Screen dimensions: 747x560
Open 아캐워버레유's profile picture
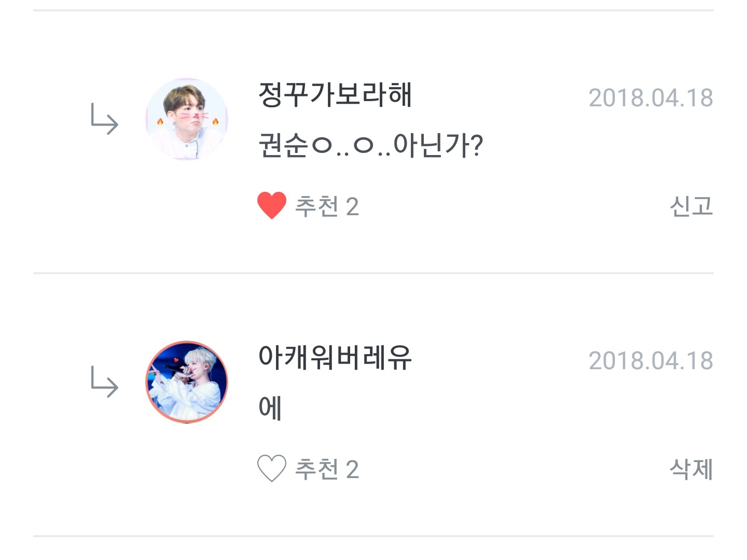(x=187, y=382)
